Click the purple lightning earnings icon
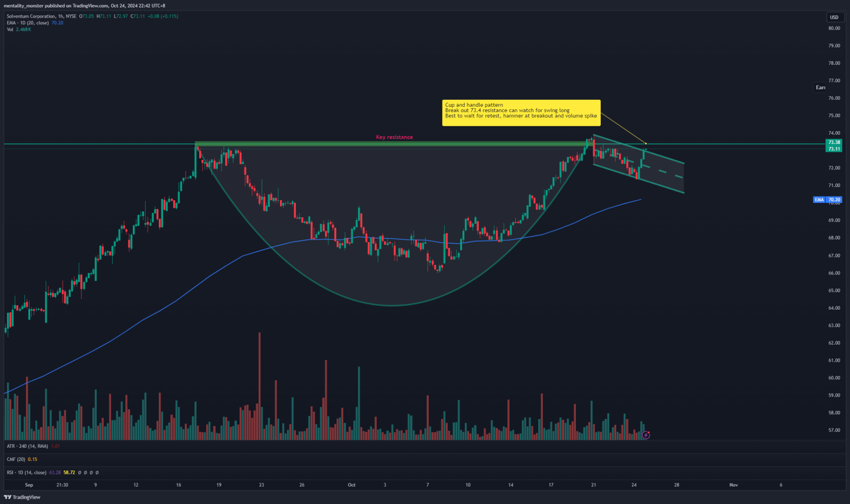 646,435
